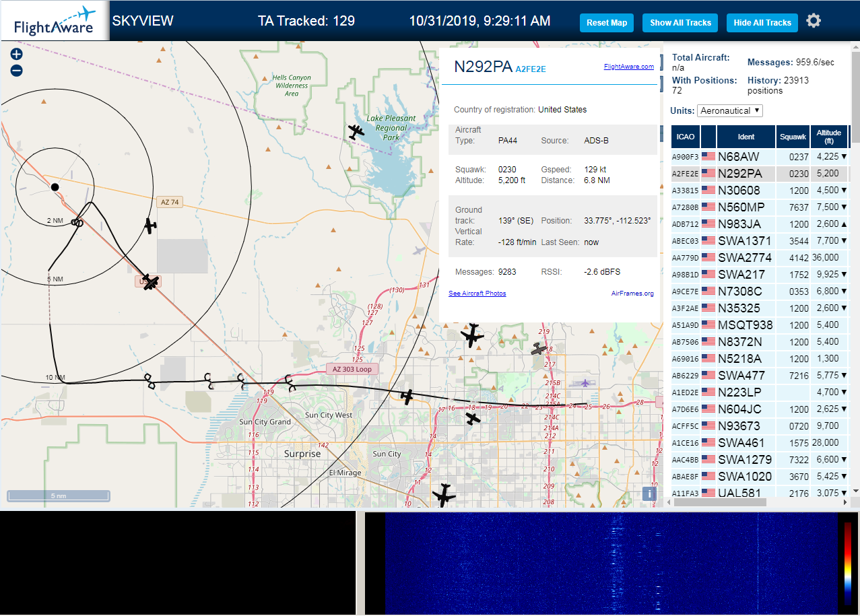Select the N7308C aircraft row
The height and width of the screenshot is (616, 860).
[760, 291]
